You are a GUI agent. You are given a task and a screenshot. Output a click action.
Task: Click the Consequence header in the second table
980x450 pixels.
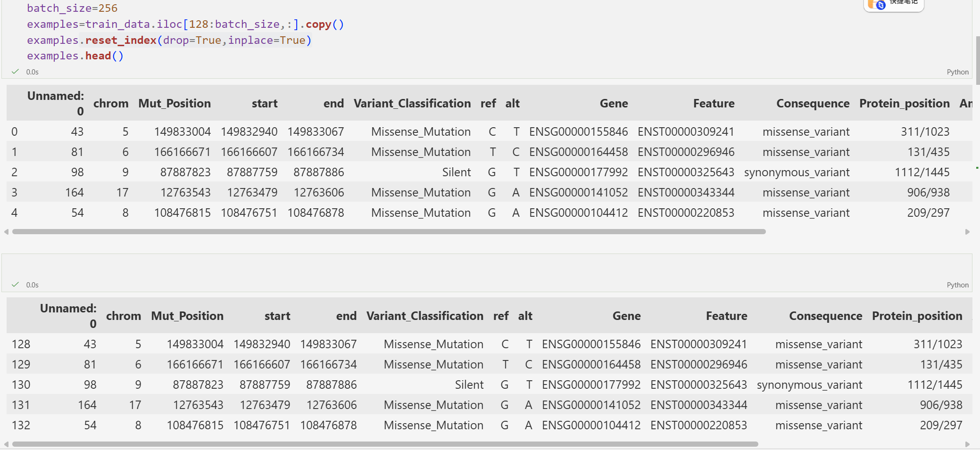coord(825,316)
